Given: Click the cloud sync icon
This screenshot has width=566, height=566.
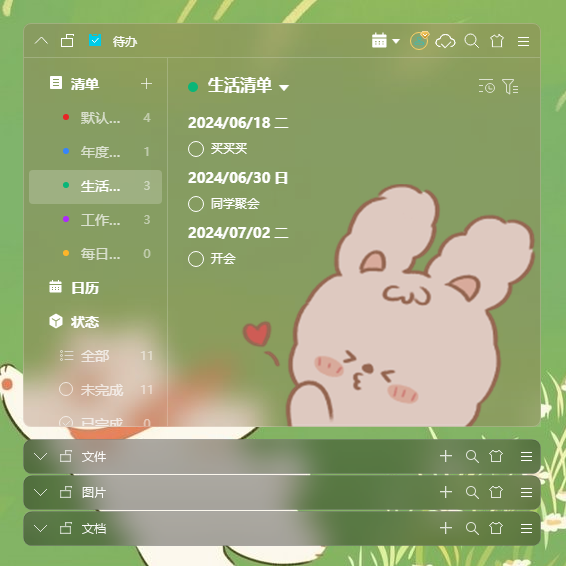Looking at the screenshot, I should point(445,41).
